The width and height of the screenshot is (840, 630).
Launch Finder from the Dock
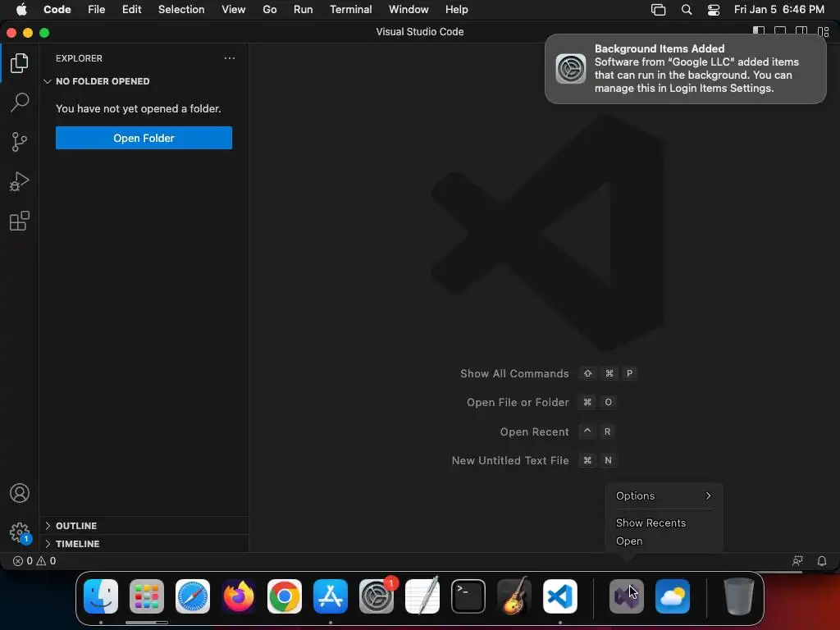101,596
